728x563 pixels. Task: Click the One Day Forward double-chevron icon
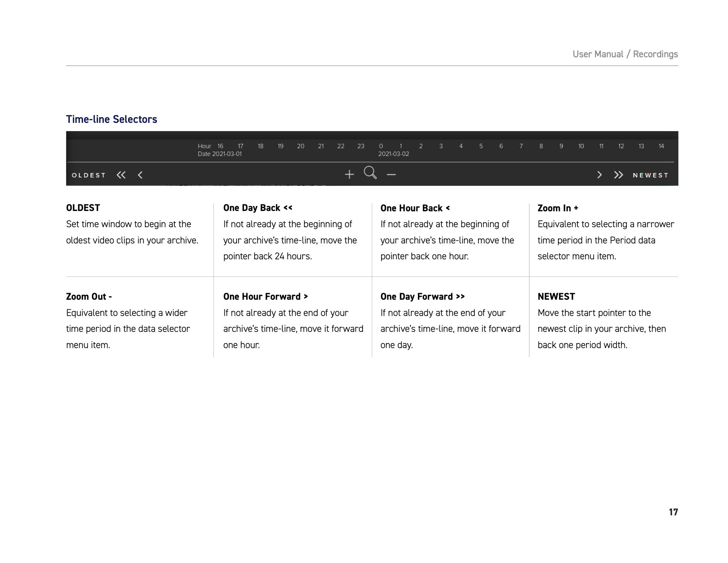618,175
